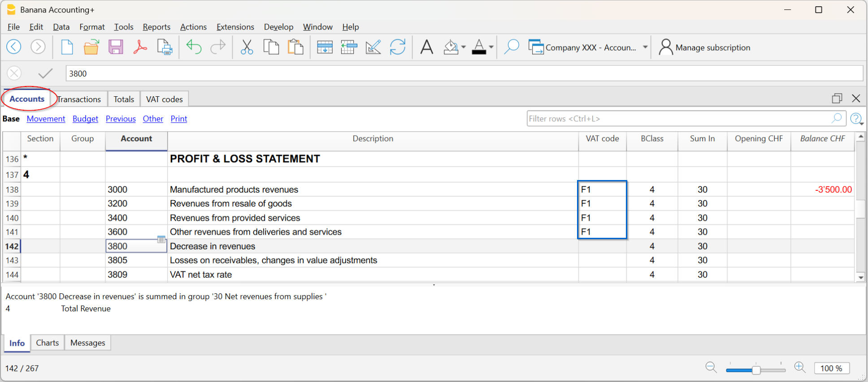The height and width of the screenshot is (382, 868).
Task: Confirm the cell edit with the checkmark
Action: [45, 73]
